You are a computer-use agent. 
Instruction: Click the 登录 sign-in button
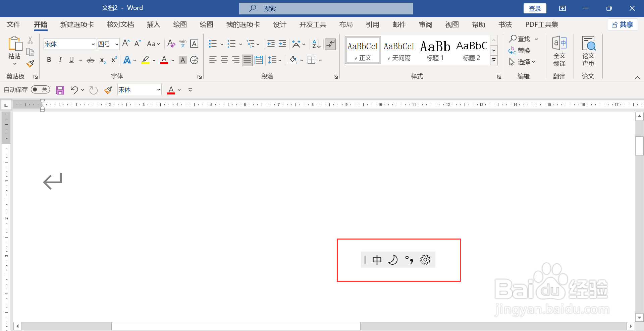point(535,8)
